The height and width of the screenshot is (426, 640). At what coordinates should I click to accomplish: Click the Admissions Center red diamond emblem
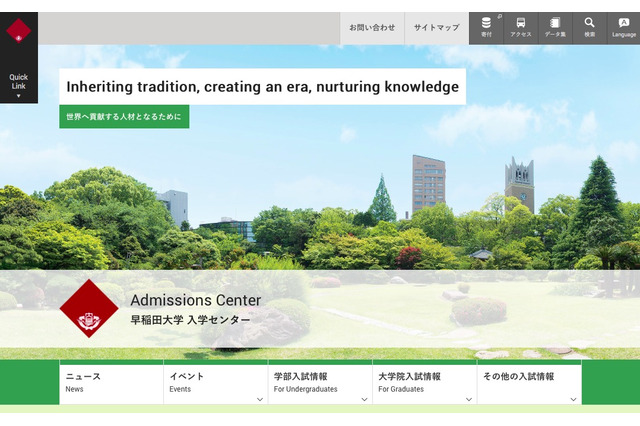(x=89, y=308)
